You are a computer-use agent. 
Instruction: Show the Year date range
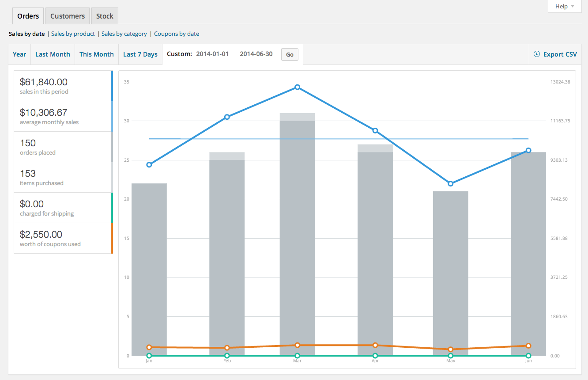pos(19,54)
